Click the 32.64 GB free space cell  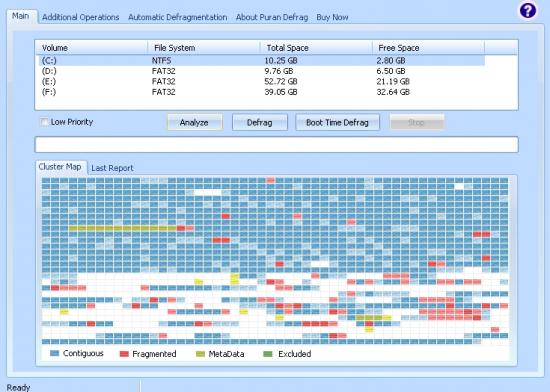393,92
